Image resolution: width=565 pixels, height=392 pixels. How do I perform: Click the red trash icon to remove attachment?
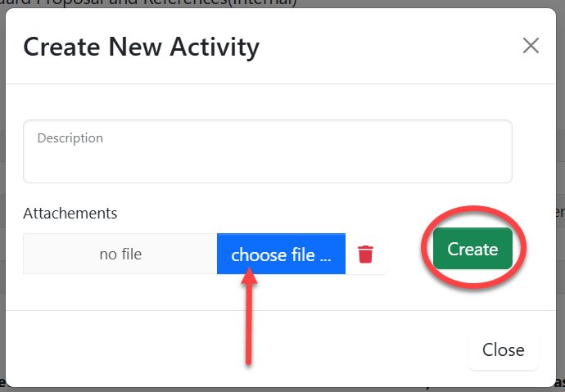coord(365,255)
